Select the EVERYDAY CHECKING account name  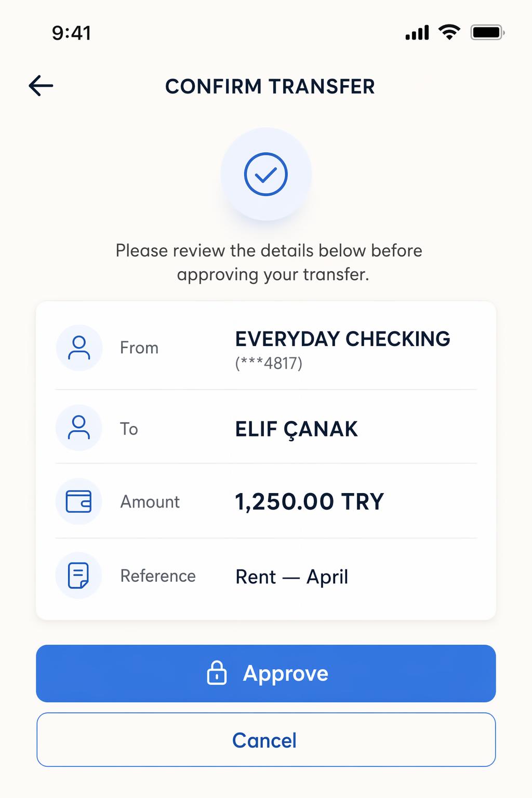click(x=342, y=339)
